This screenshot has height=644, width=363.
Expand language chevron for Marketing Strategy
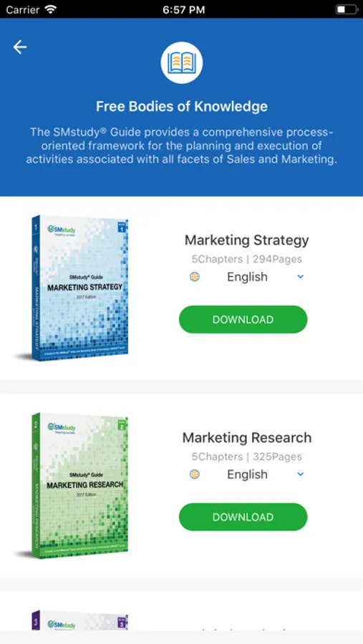301,277
